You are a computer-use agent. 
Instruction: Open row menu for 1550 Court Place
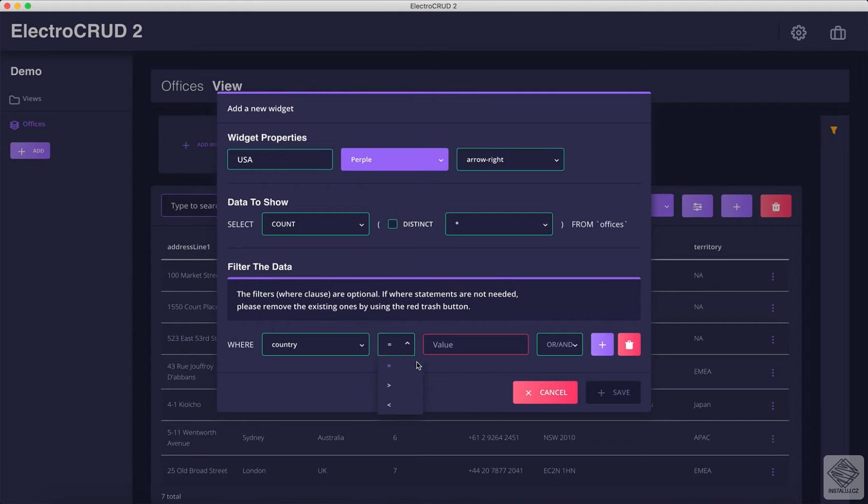point(773,308)
